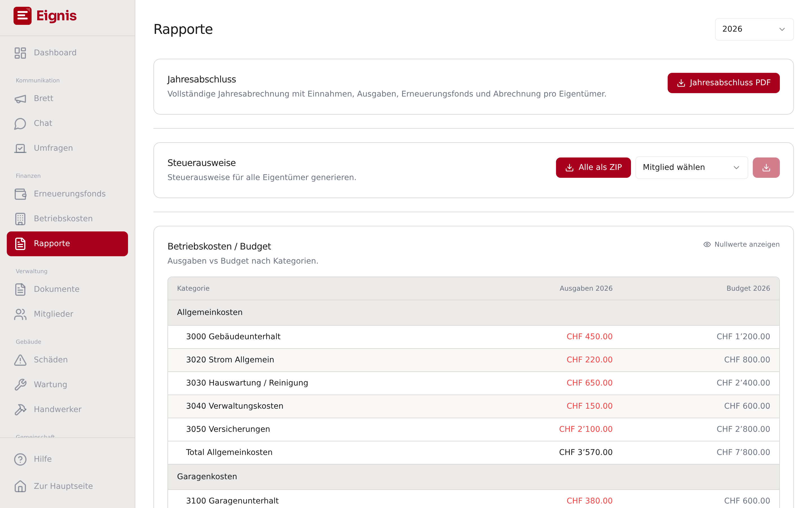Click the Budget 2026 column header
This screenshot has width=812, height=508.
click(748, 288)
